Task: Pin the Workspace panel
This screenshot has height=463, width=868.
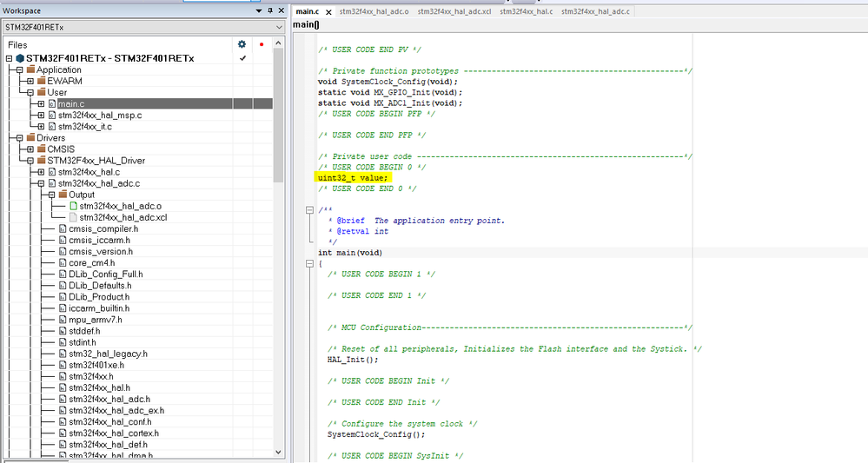Action: 270,10
